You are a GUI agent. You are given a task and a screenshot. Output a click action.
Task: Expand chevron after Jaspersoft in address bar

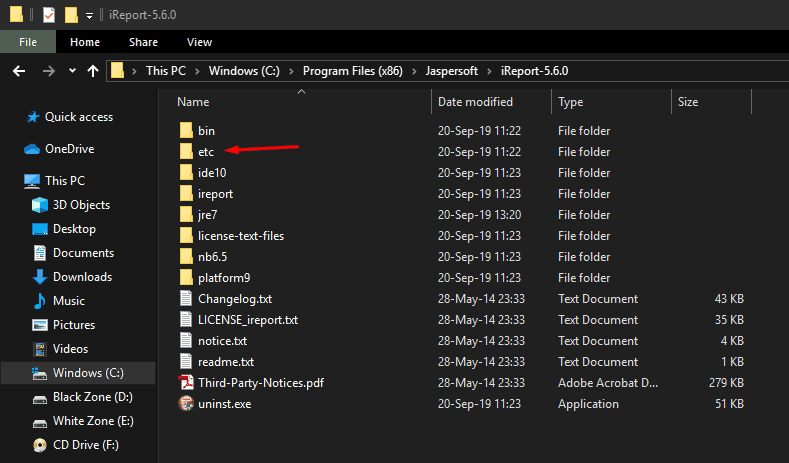click(489, 71)
